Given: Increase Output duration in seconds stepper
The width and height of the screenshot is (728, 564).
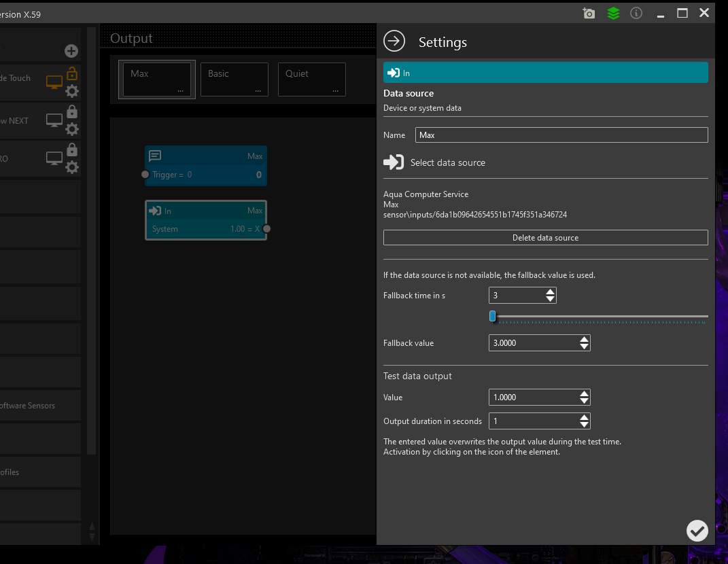Looking at the screenshot, I should 584,417.
